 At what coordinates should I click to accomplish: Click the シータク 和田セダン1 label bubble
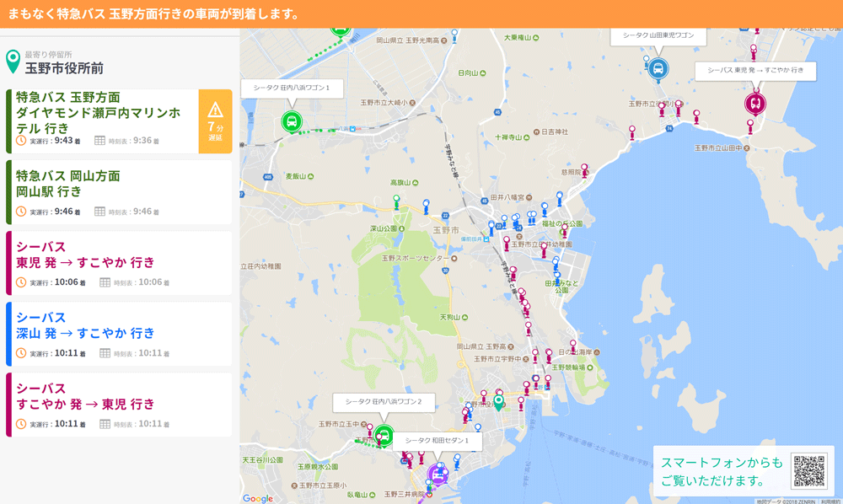437,441
